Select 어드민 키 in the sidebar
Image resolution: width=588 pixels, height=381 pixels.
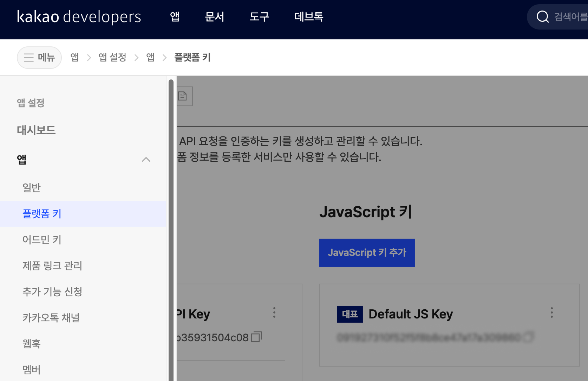click(42, 240)
